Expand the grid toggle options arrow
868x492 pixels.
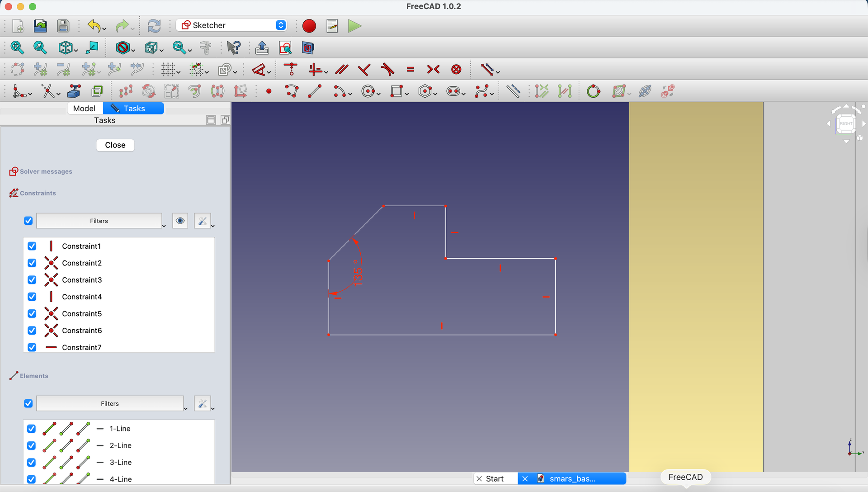179,73
